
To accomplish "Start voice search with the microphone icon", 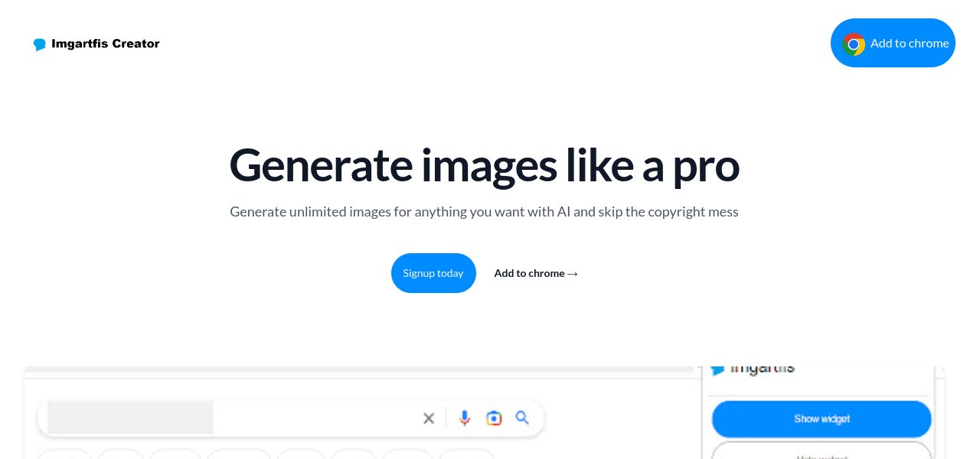I will [464, 418].
